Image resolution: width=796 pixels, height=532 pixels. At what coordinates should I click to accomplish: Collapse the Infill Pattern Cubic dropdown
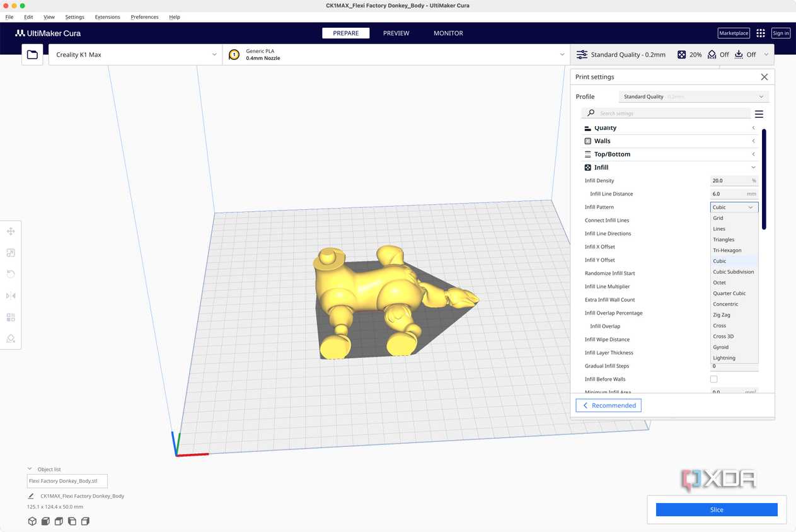[734, 207]
